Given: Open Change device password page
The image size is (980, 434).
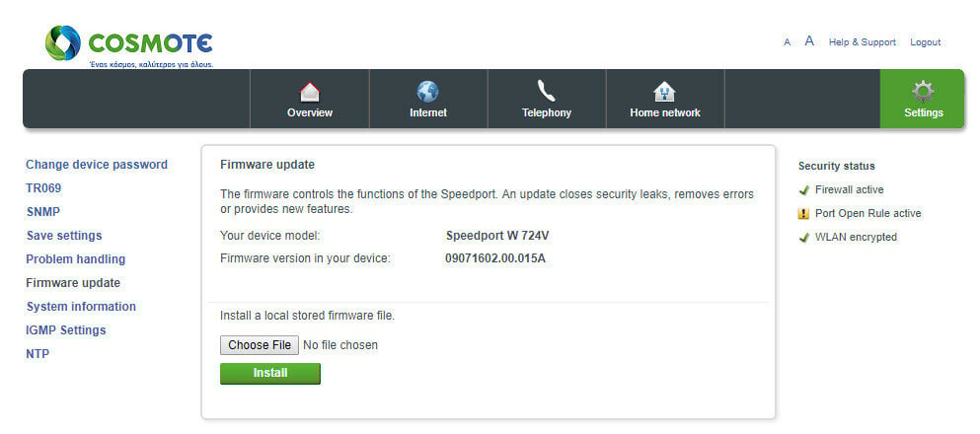Looking at the screenshot, I should pos(97,165).
